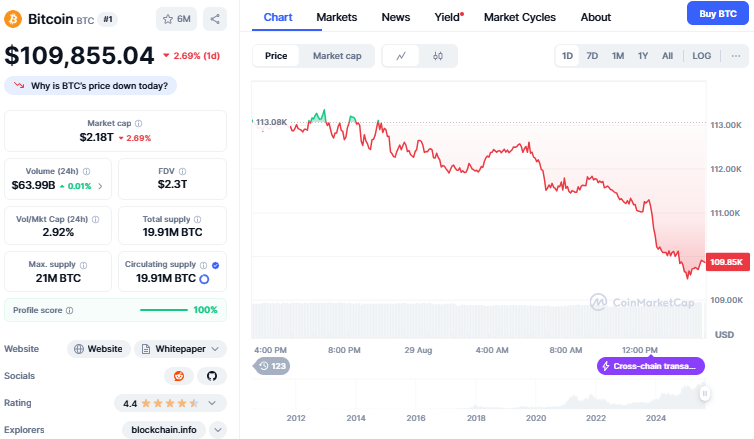Click the blue verified badge by Circulating supply
The image size is (754, 439).
tap(215, 265)
